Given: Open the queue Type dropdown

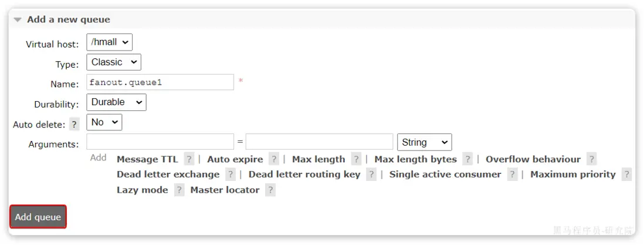Looking at the screenshot, I should pyautogui.click(x=114, y=62).
